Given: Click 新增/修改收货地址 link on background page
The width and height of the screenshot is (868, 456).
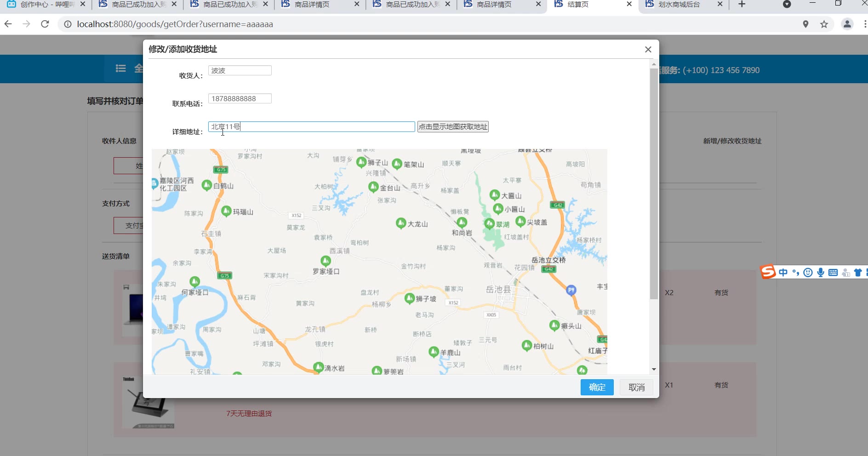Looking at the screenshot, I should pos(732,141).
